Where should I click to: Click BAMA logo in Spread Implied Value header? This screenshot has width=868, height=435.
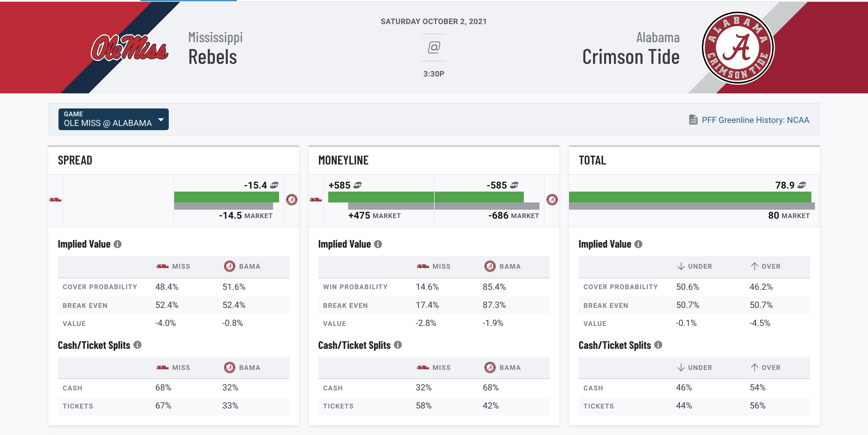pyautogui.click(x=229, y=266)
